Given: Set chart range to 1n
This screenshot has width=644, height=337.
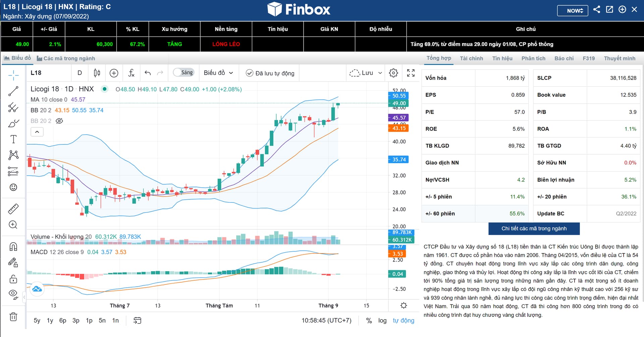Looking at the screenshot, I should pos(115,321).
